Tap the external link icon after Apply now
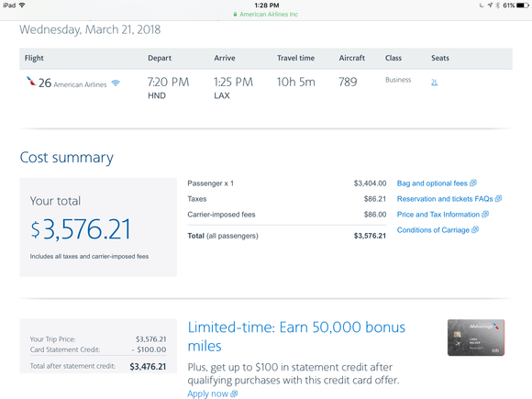 pos(234,393)
